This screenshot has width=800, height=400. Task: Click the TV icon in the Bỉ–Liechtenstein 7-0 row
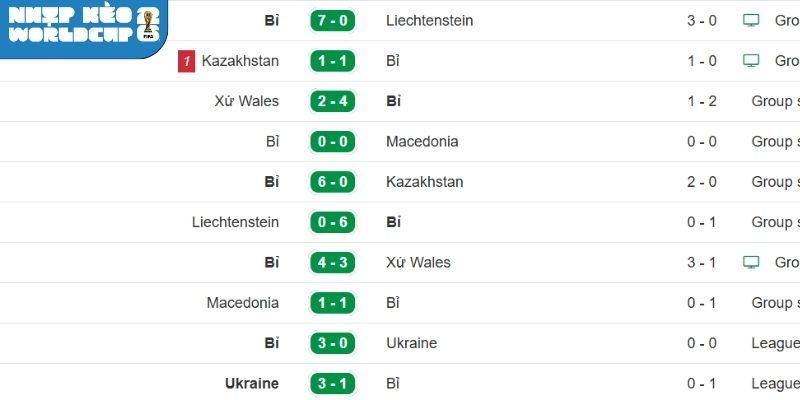[x=751, y=20]
